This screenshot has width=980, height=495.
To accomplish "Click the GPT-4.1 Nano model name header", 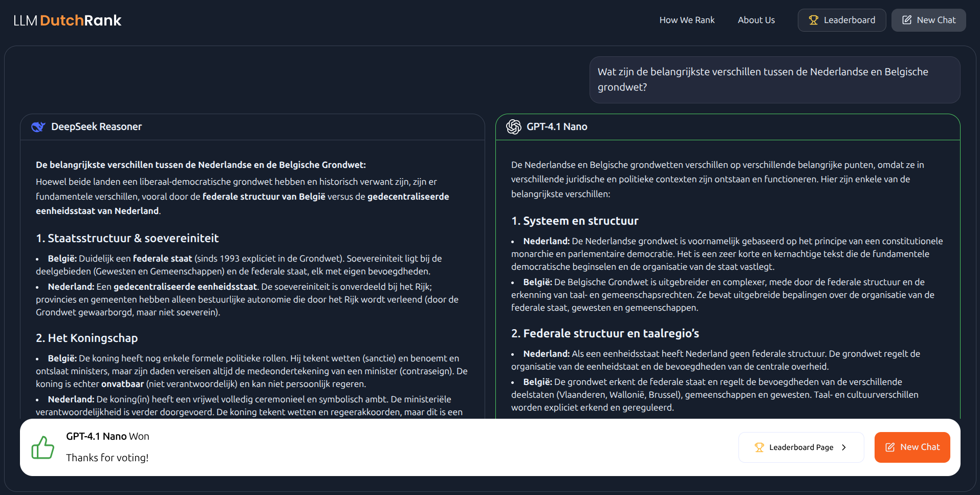I will tap(557, 127).
